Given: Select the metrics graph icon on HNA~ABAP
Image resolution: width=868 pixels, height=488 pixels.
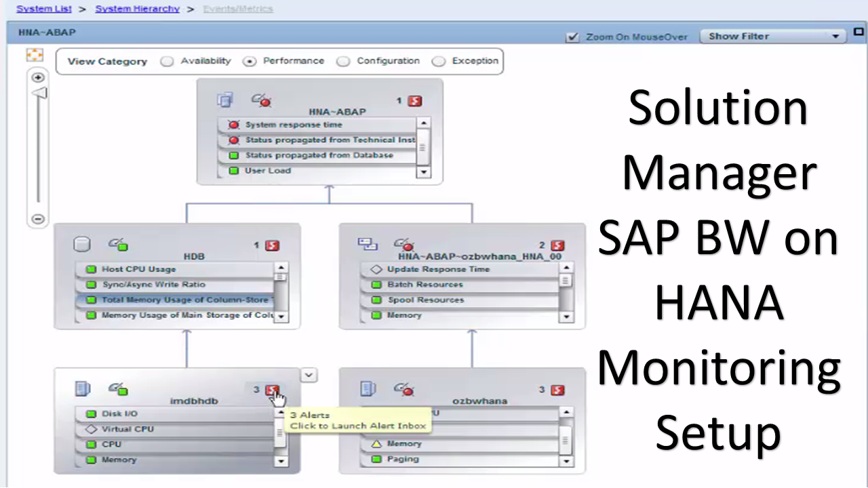Looking at the screenshot, I should tap(261, 100).
